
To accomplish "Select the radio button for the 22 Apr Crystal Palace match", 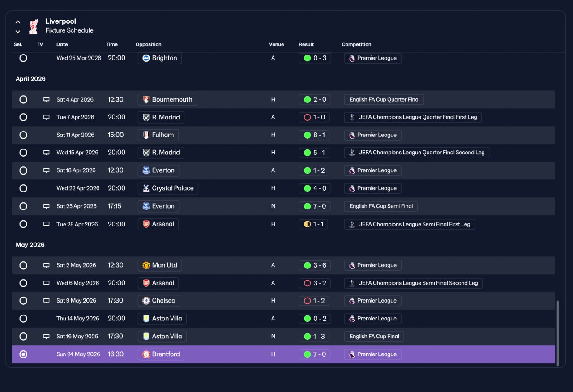I will click(x=23, y=188).
